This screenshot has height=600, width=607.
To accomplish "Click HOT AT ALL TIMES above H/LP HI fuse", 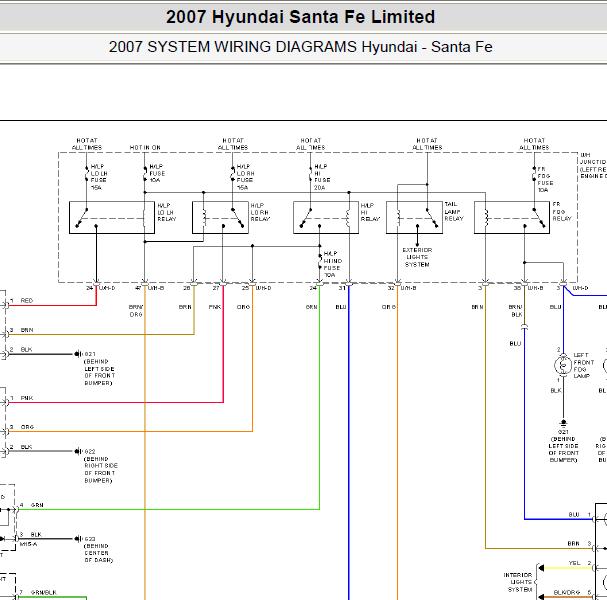I will tap(310, 144).
